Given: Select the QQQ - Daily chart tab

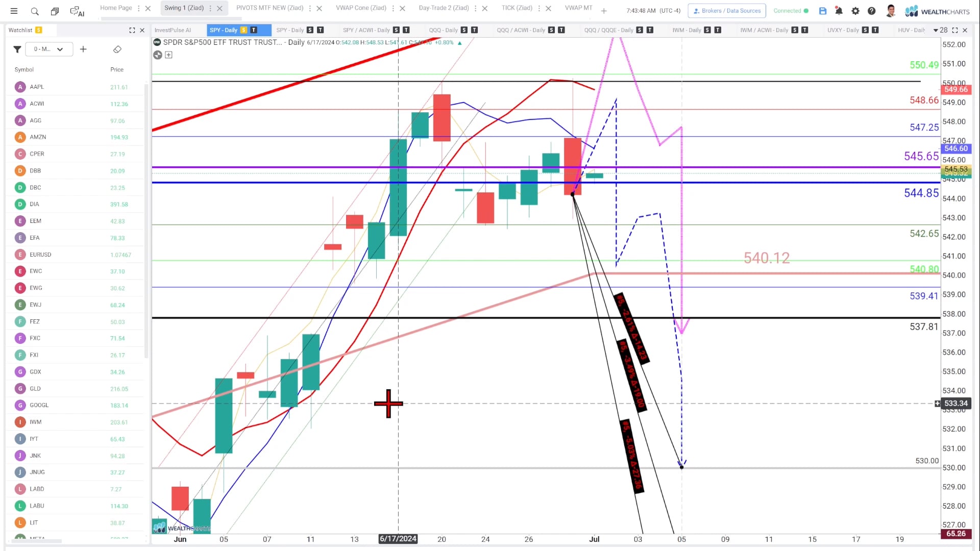Looking at the screenshot, I should click(x=443, y=30).
